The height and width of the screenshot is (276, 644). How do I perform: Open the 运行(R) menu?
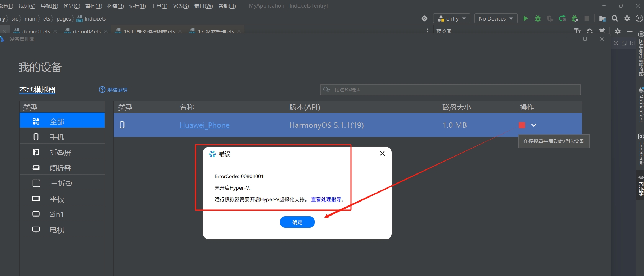(138, 6)
